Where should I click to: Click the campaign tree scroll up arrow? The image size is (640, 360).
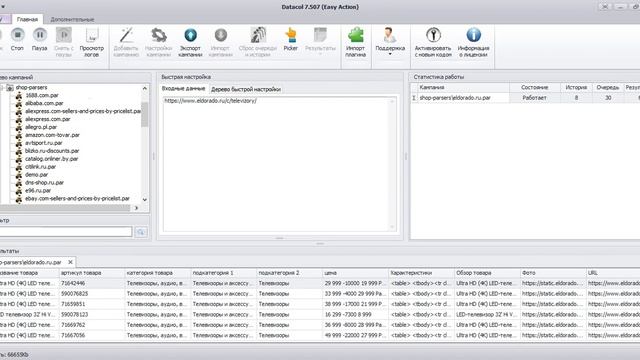(x=144, y=88)
